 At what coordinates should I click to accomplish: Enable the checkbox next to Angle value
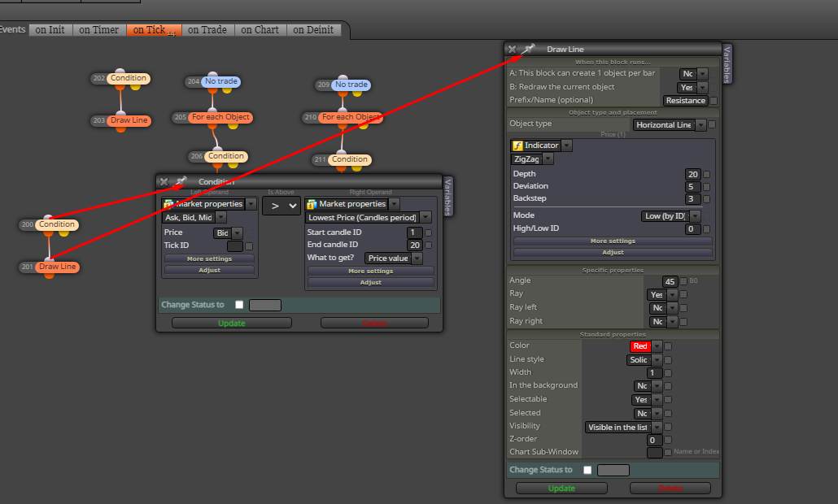[683, 280]
